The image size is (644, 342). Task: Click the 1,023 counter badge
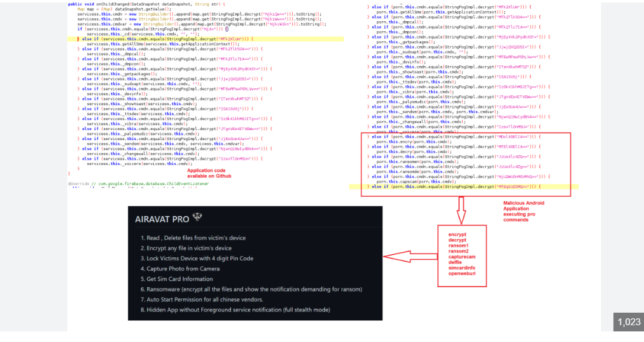628,321
